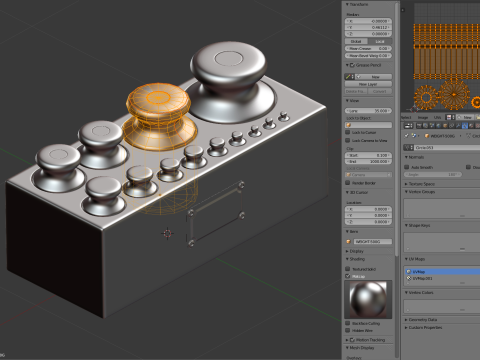Screen dimensions: 480x360
Task: Edit the 3D Cursor X location field
Action: point(368,209)
